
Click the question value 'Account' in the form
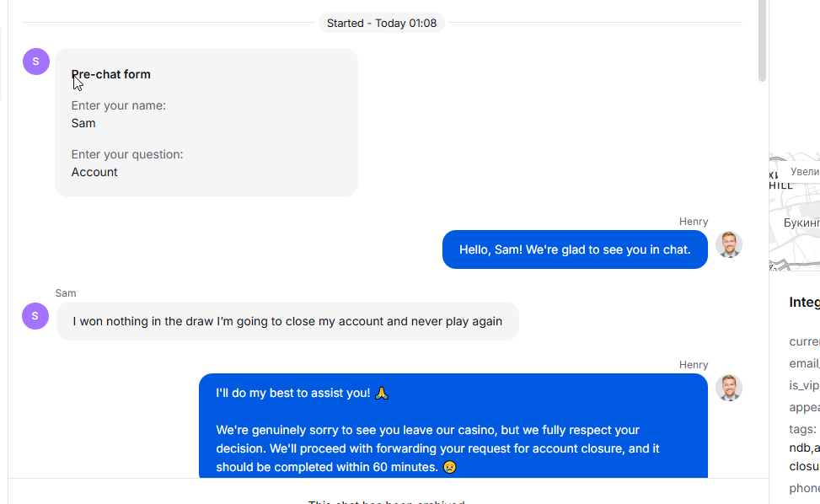coord(94,172)
